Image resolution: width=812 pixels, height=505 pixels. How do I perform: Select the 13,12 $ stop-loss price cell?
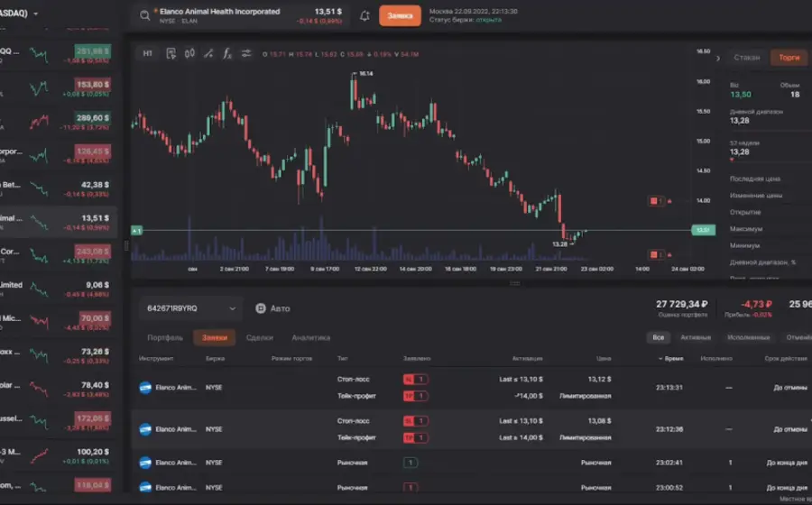[599, 380]
